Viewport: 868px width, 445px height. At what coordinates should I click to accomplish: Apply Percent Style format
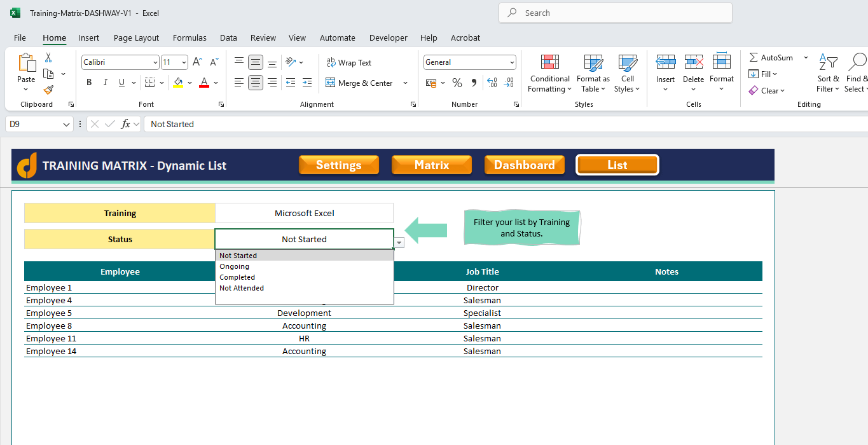pyautogui.click(x=457, y=83)
